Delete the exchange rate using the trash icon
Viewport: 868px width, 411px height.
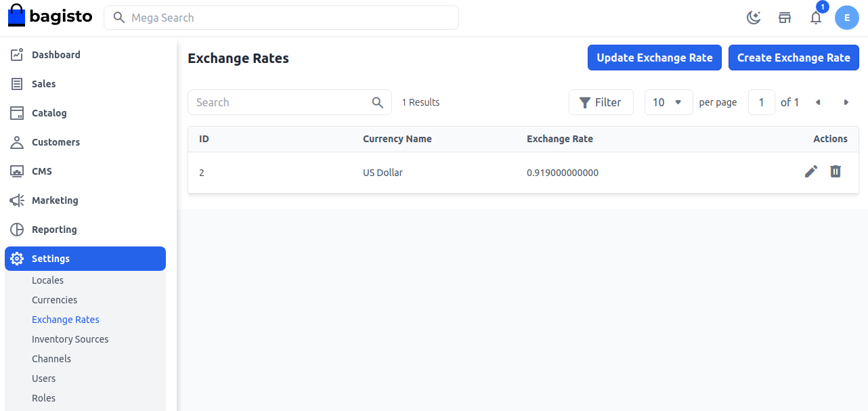point(836,171)
